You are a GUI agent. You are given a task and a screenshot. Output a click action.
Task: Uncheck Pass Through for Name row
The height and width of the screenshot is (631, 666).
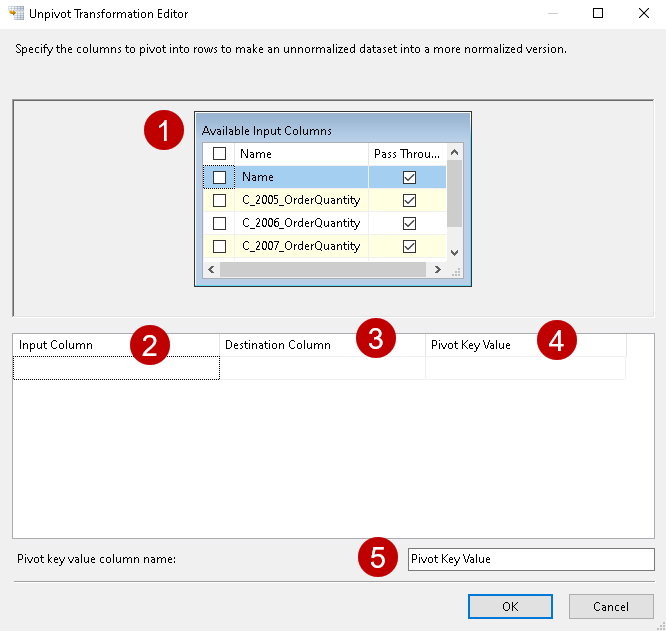click(409, 177)
